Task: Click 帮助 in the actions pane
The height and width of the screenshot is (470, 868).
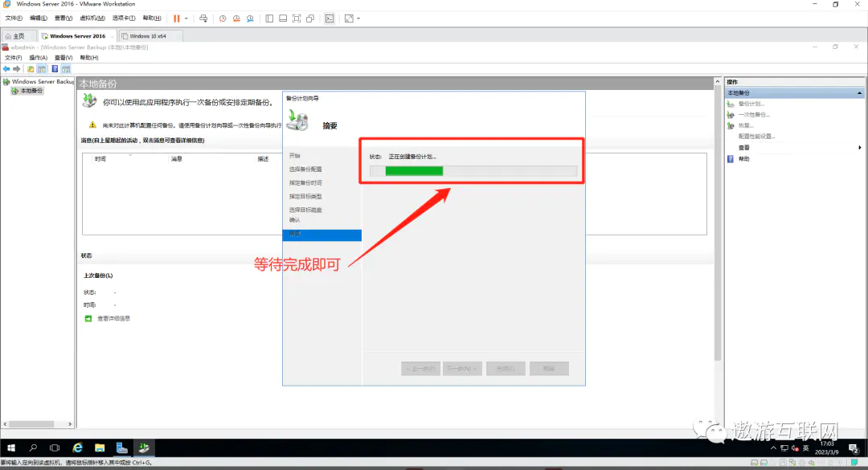Action: point(743,159)
